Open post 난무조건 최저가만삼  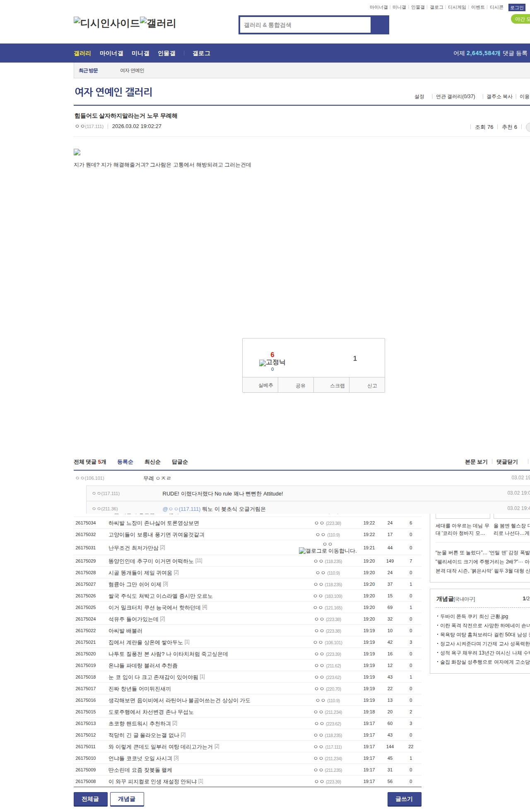(133, 548)
